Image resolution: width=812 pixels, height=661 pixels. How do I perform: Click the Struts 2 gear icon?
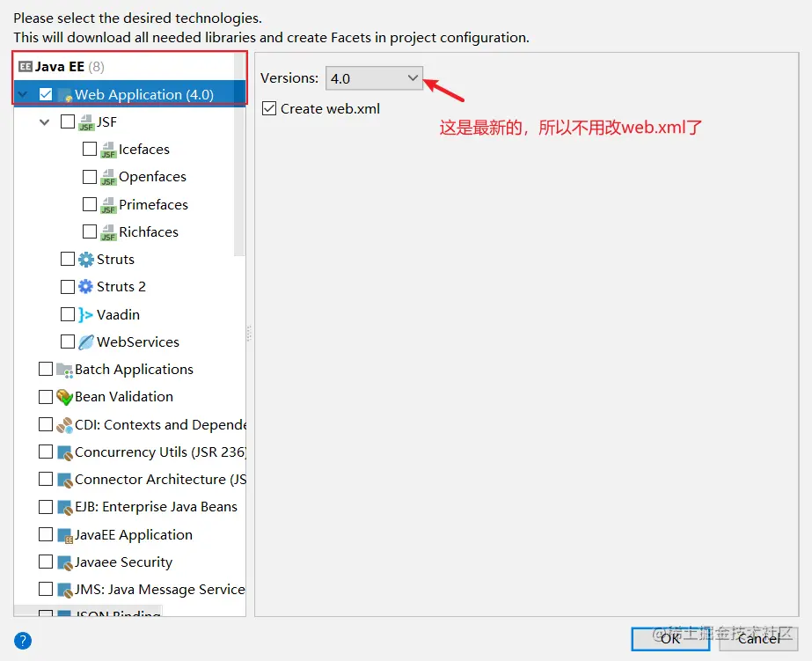pos(86,286)
